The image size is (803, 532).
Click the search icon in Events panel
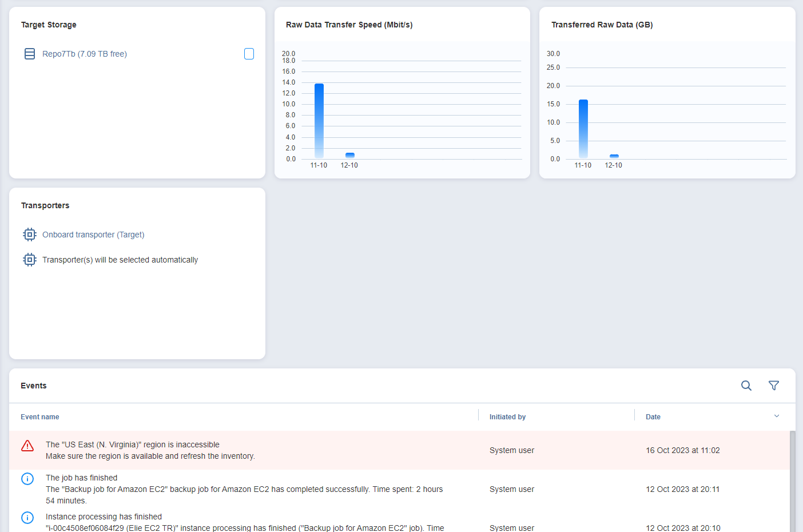point(746,386)
